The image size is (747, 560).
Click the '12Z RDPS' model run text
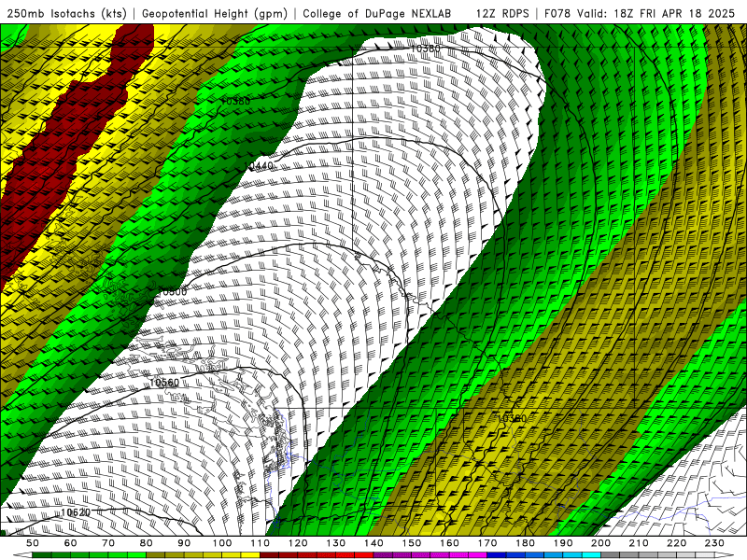point(502,14)
